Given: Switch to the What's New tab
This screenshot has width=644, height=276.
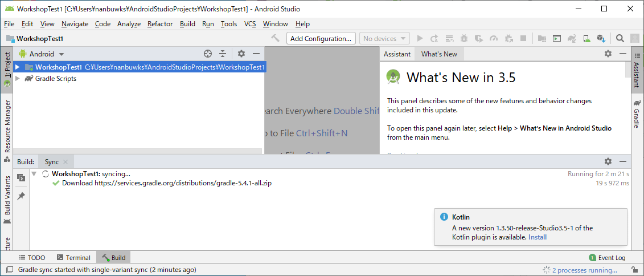Looking at the screenshot, I should click(438, 54).
